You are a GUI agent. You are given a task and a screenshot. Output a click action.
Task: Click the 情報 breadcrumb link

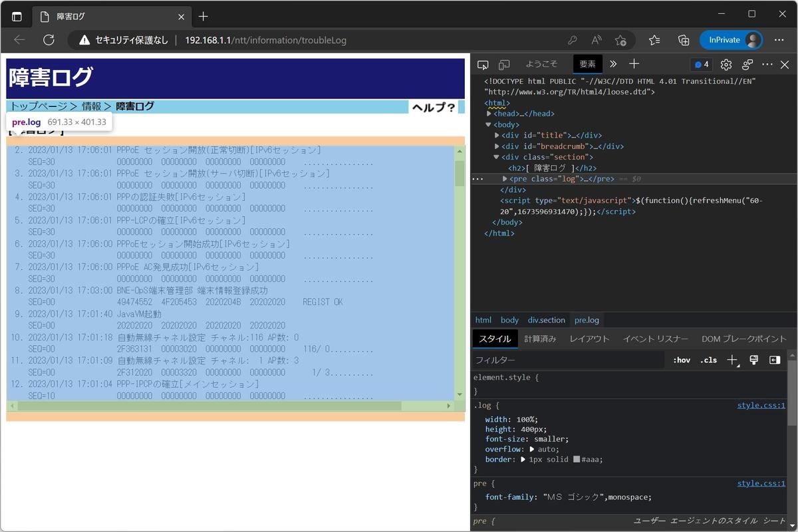pos(92,106)
